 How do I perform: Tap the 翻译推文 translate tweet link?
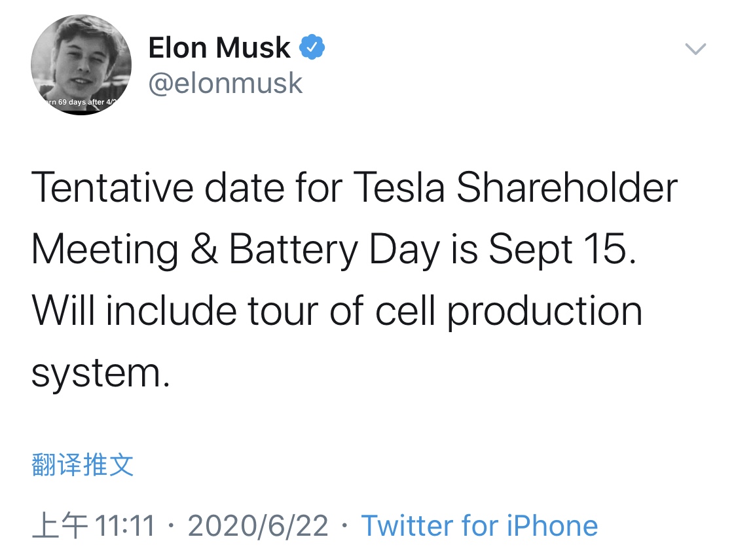point(83,465)
